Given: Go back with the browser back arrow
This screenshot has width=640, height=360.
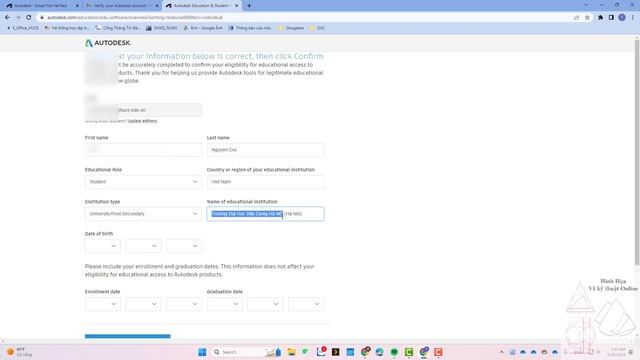Looking at the screenshot, I should click(x=8, y=18).
